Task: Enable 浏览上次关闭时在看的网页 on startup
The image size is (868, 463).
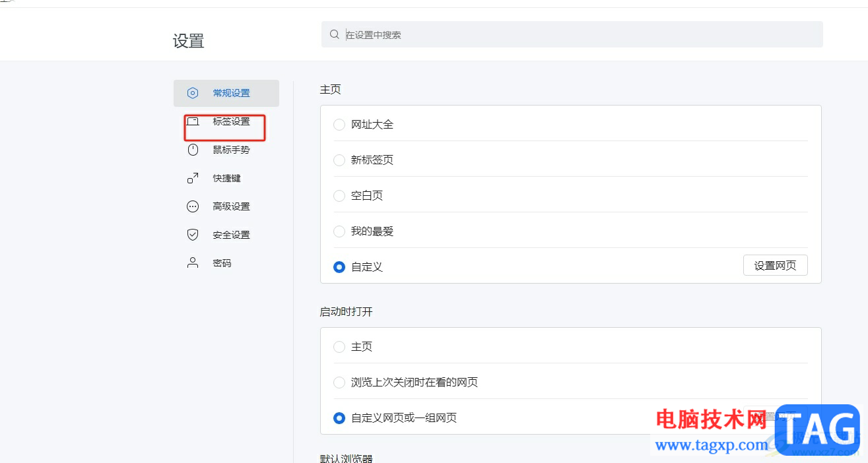Action: coord(339,382)
